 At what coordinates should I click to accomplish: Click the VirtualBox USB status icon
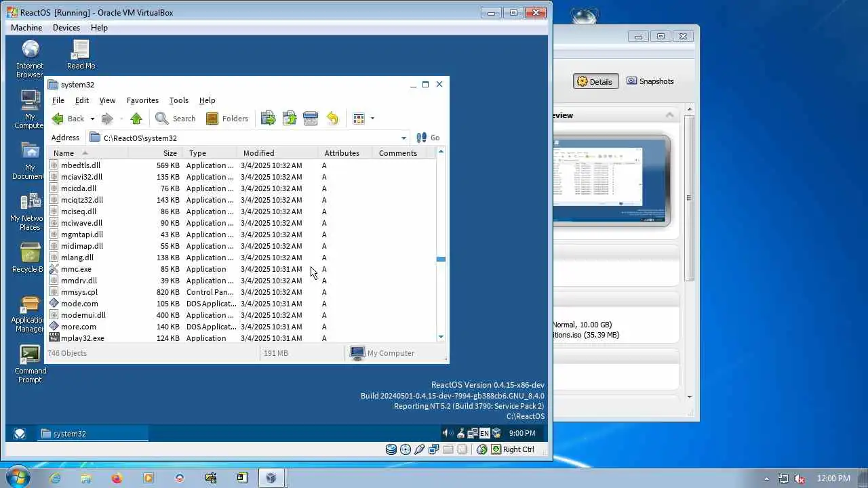point(420,449)
